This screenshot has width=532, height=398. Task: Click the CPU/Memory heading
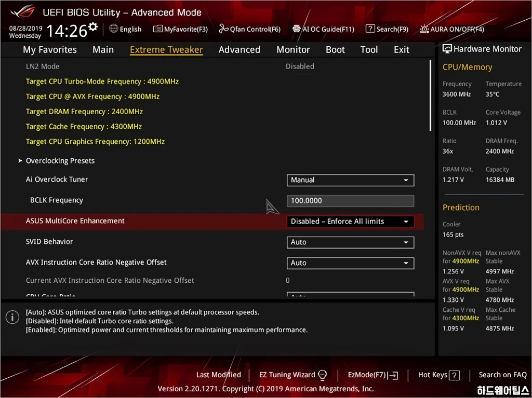pyautogui.click(x=467, y=67)
